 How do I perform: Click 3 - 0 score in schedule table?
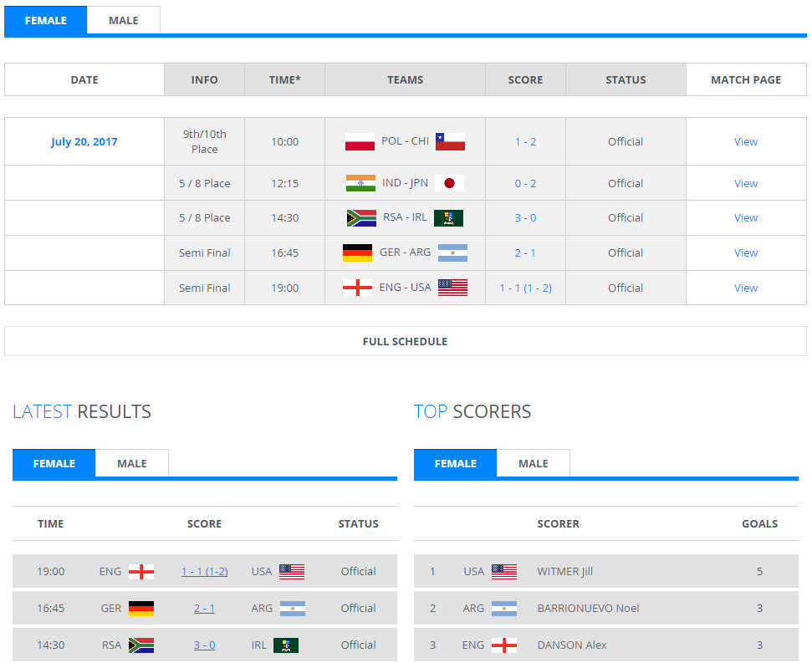pos(525,217)
